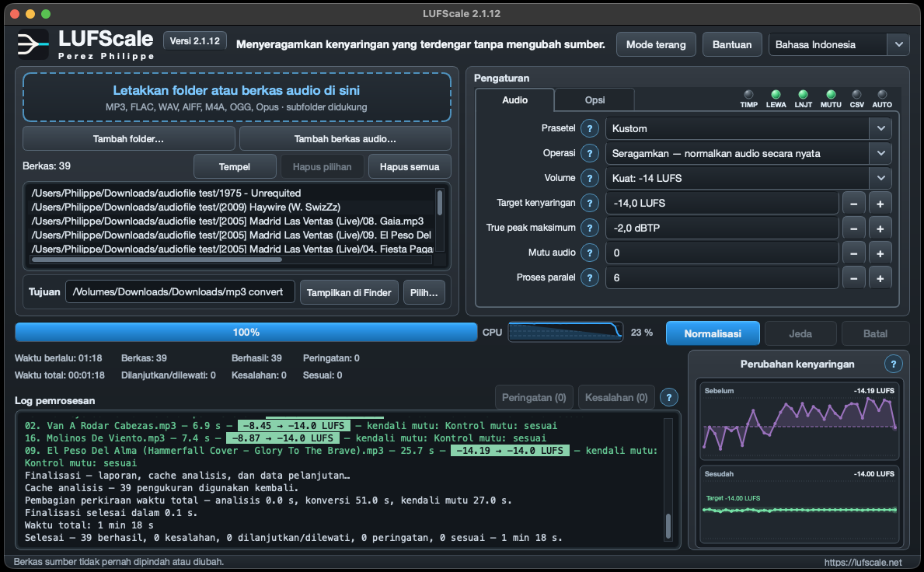The image size is (924, 572).
Task: Click Hapus semua button
Action: (410, 167)
